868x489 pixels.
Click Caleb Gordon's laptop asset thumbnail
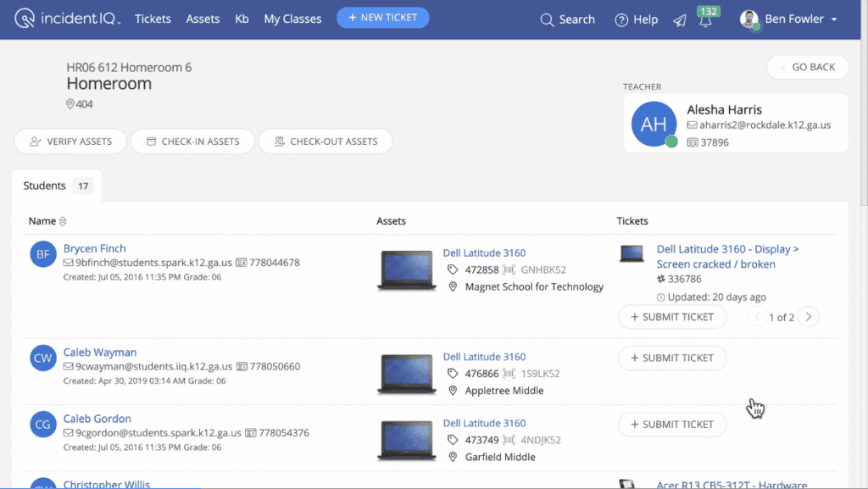coord(406,439)
